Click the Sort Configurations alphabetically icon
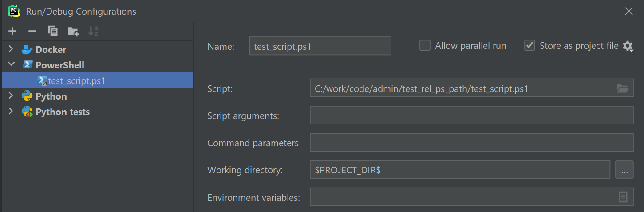The height and width of the screenshot is (212, 644). (x=93, y=31)
